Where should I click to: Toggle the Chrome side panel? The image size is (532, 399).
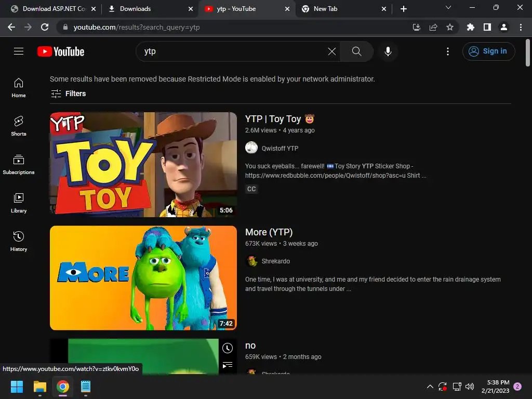coord(487,27)
